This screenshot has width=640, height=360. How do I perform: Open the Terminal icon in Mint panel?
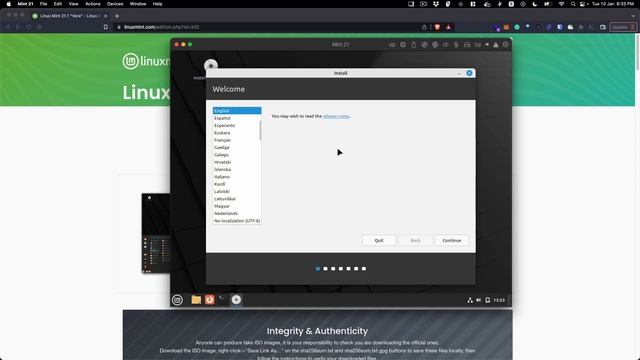222,300
